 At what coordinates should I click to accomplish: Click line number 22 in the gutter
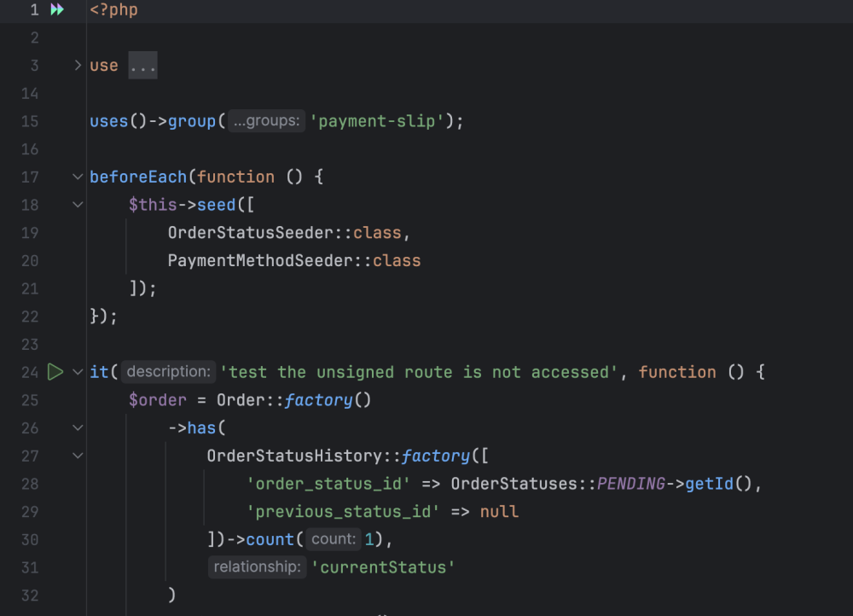point(29,317)
